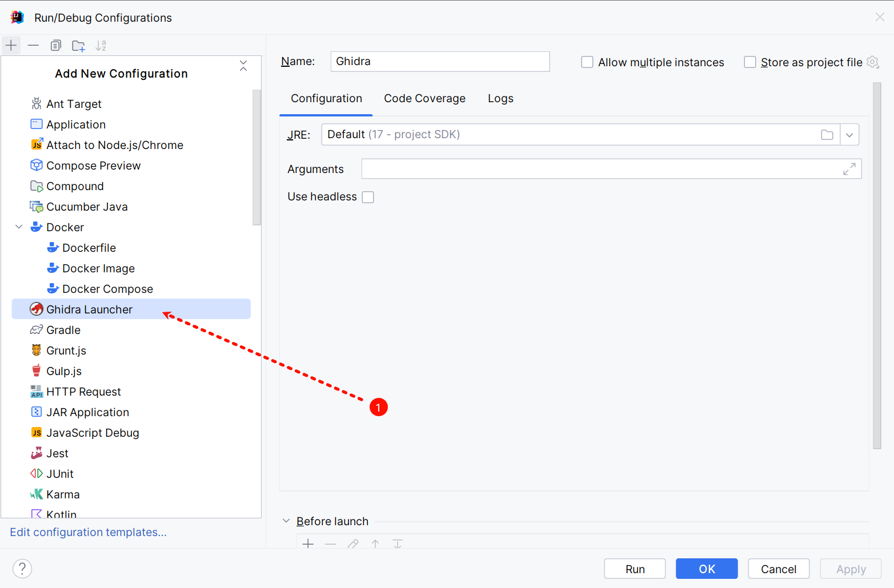
Task: Switch to the Logs tab
Action: click(500, 98)
